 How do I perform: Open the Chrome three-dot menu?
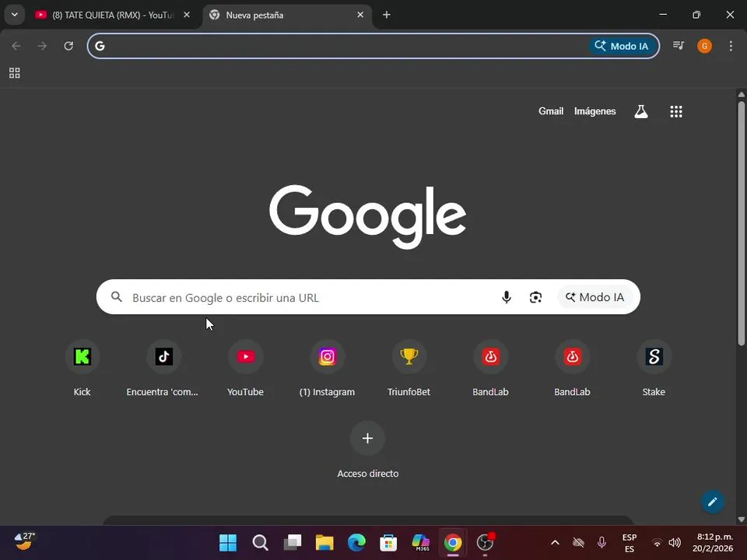point(731,46)
